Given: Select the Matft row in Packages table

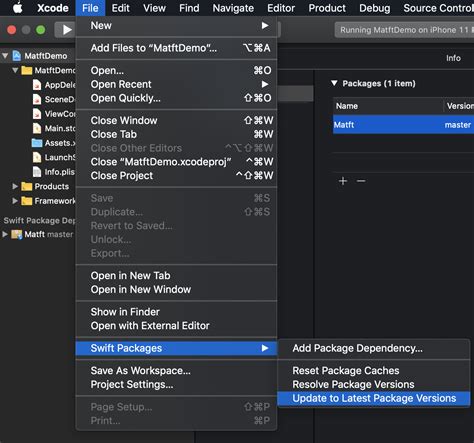Looking at the screenshot, I should pyautogui.click(x=403, y=125).
